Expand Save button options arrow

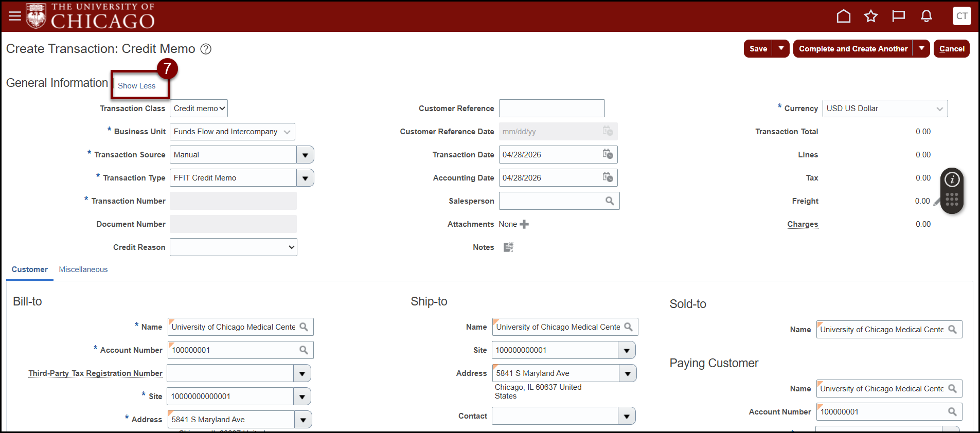(x=781, y=49)
